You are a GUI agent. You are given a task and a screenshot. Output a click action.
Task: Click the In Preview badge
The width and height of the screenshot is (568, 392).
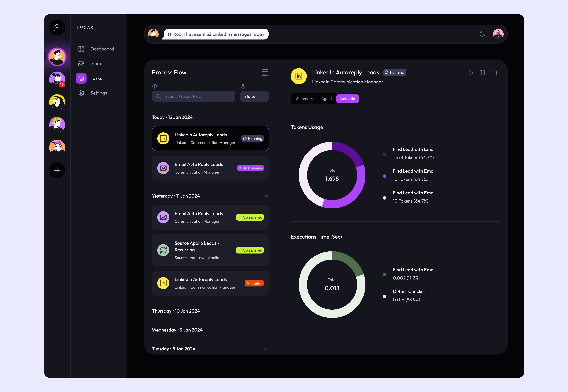pos(250,168)
